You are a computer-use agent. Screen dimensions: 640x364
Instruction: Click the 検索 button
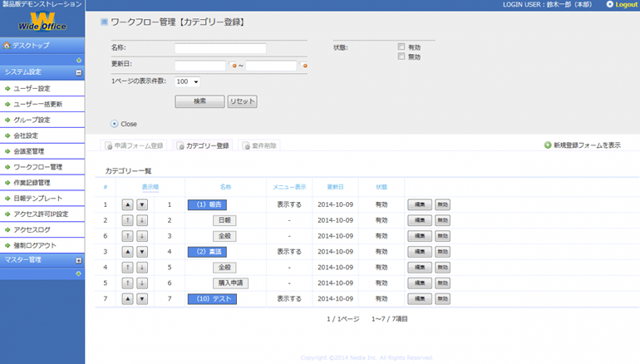pos(199,101)
